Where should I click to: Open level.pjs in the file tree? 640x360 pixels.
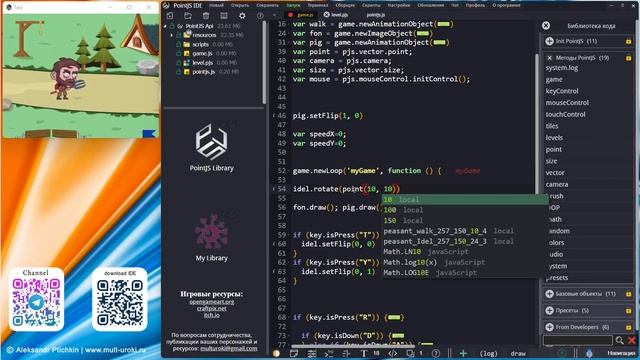(202, 63)
